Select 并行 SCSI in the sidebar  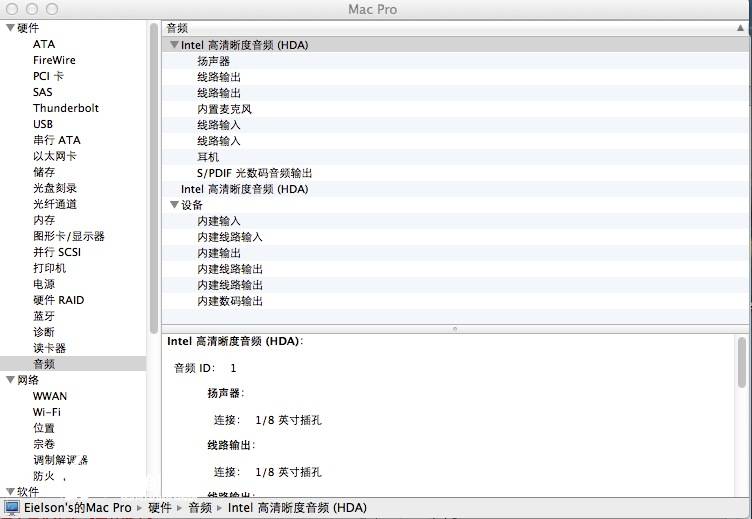tap(57, 252)
